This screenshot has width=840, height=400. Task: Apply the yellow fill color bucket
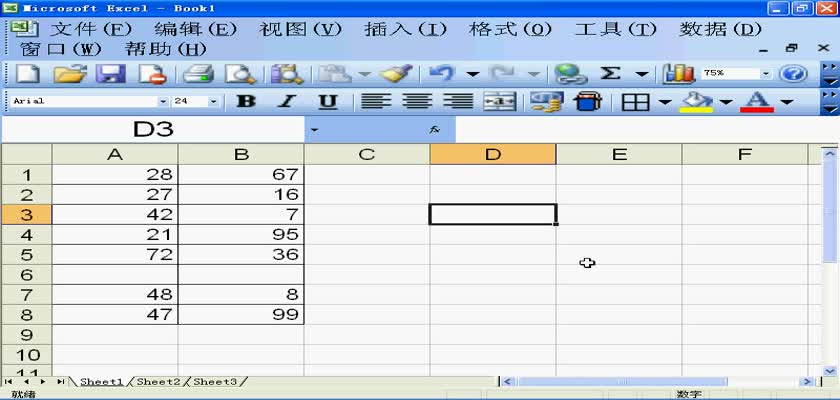[696, 101]
